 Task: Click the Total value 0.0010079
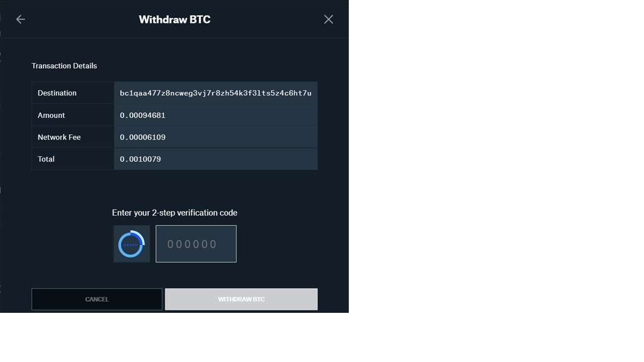[x=140, y=159]
